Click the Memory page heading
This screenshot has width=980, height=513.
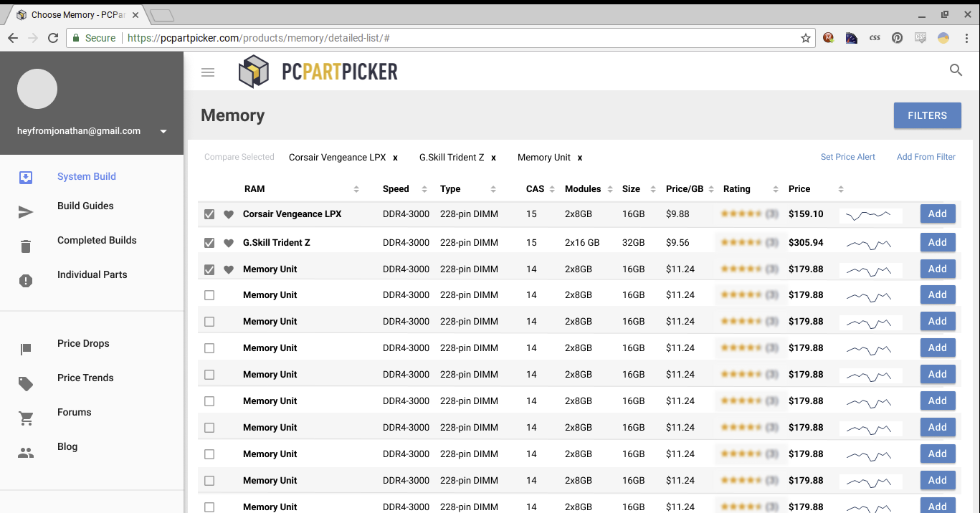coord(233,115)
